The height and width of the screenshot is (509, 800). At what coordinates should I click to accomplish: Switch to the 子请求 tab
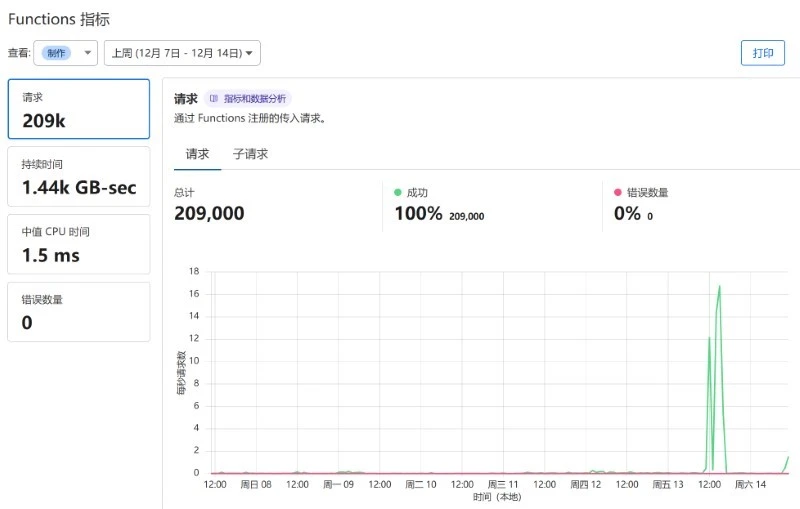250,154
